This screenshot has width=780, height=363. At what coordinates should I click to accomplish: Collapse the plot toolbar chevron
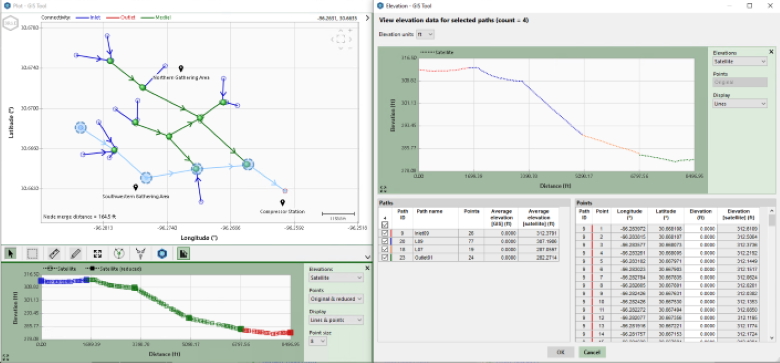point(368,257)
